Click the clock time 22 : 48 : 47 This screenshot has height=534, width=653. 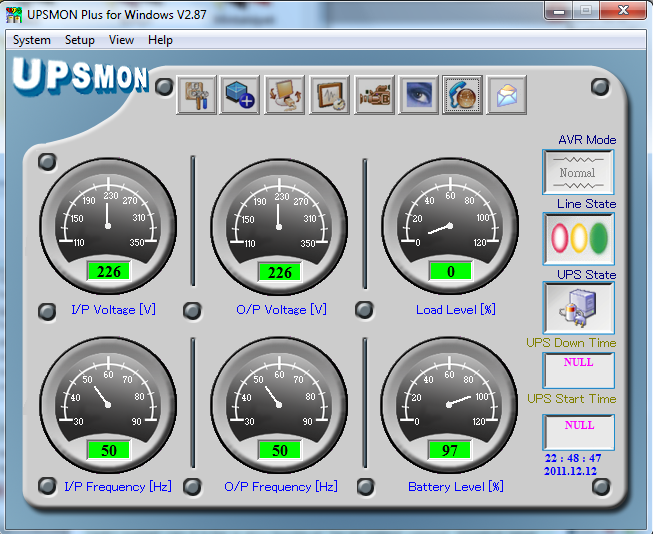pos(573,458)
